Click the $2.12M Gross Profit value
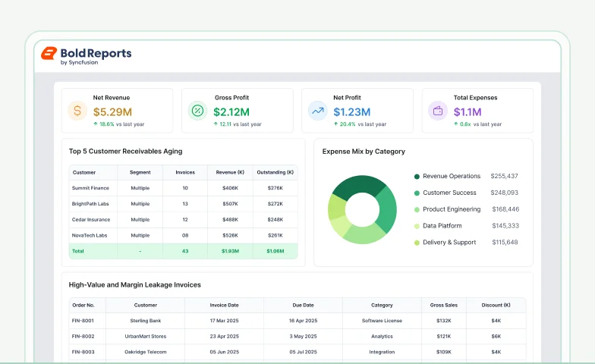 pyautogui.click(x=231, y=112)
